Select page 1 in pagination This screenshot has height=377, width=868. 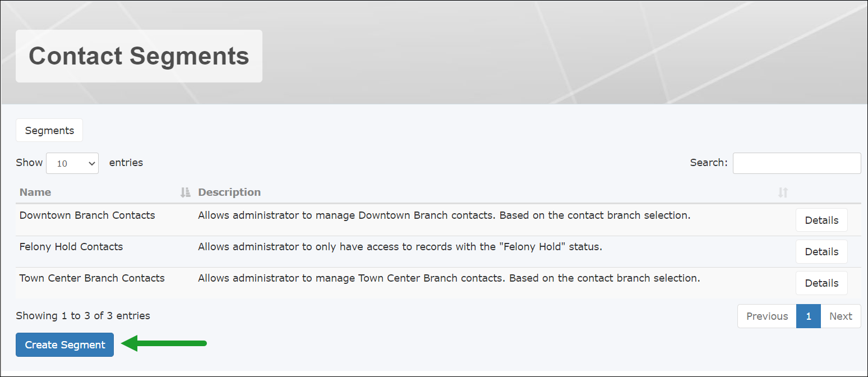point(808,316)
